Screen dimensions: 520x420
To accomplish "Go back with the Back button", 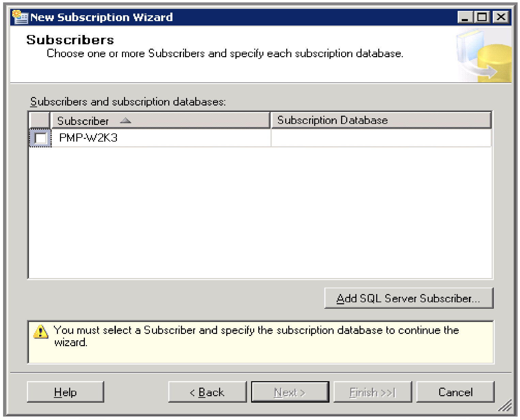I will coord(207,392).
